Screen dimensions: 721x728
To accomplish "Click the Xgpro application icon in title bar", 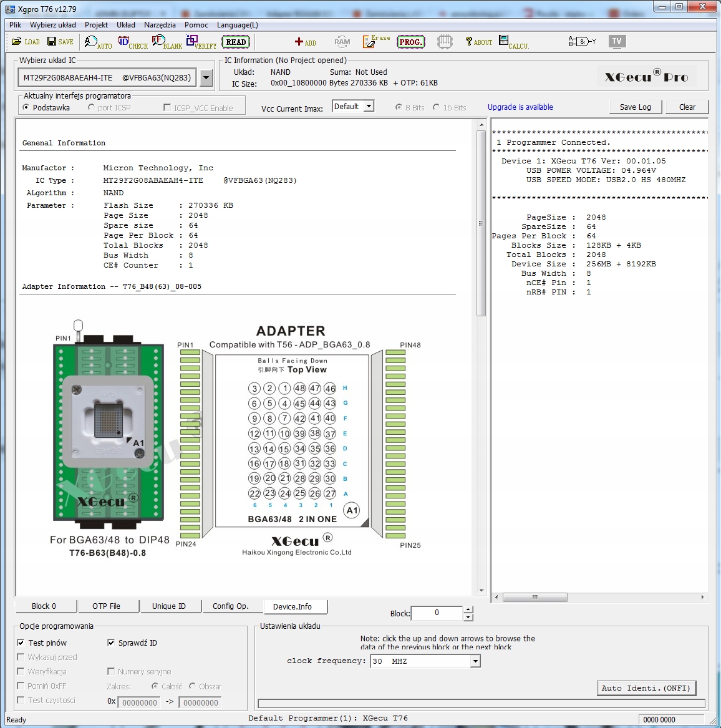I will [x=10, y=9].
